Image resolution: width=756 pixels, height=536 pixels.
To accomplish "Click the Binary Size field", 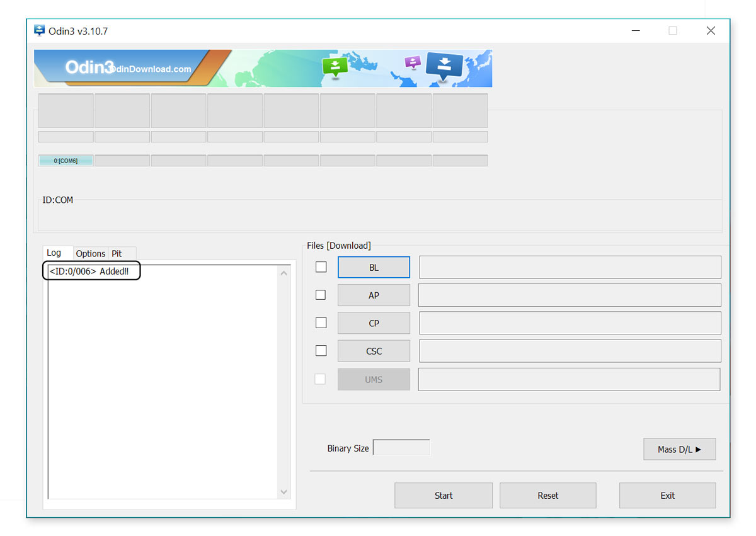I will click(x=402, y=448).
